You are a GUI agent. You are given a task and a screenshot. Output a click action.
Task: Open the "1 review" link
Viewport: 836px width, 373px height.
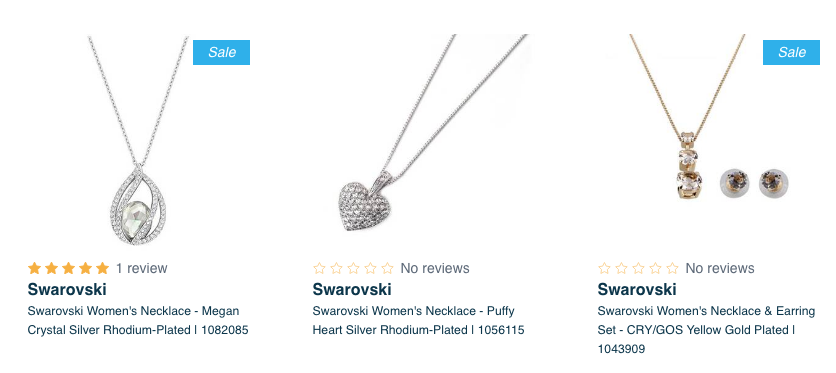pos(141,268)
